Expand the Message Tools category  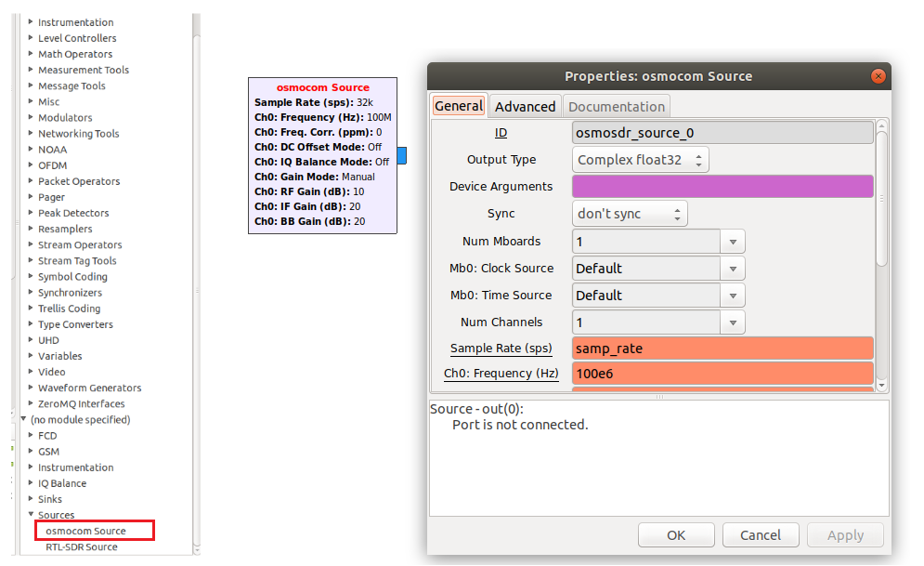tap(31, 86)
